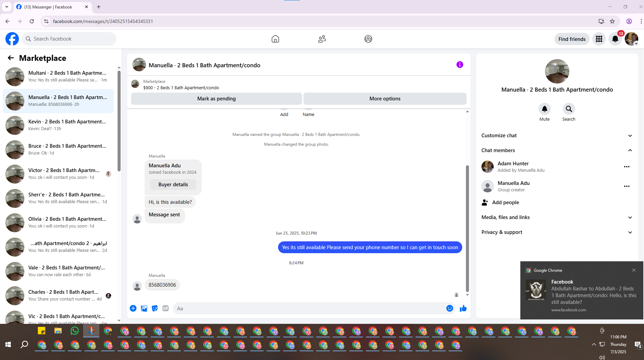
Task: Click the browser address bar URL
Action: click(x=103, y=21)
